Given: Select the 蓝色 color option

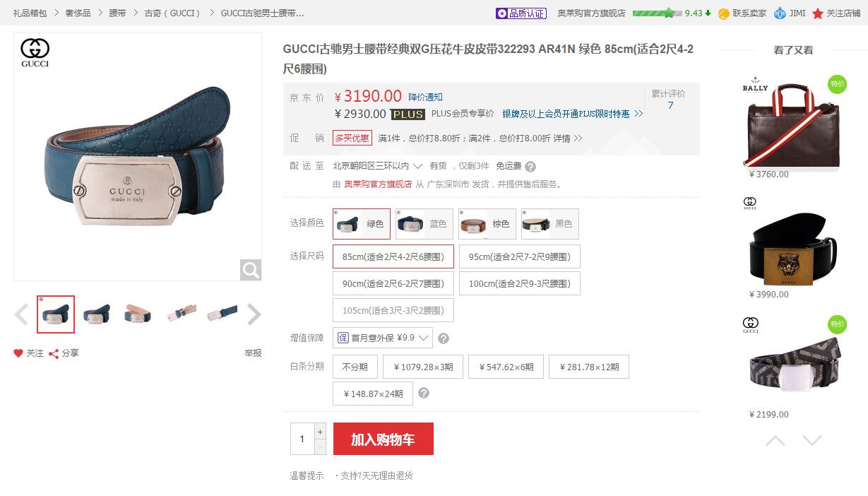Looking at the screenshot, I should click(422, 224).
